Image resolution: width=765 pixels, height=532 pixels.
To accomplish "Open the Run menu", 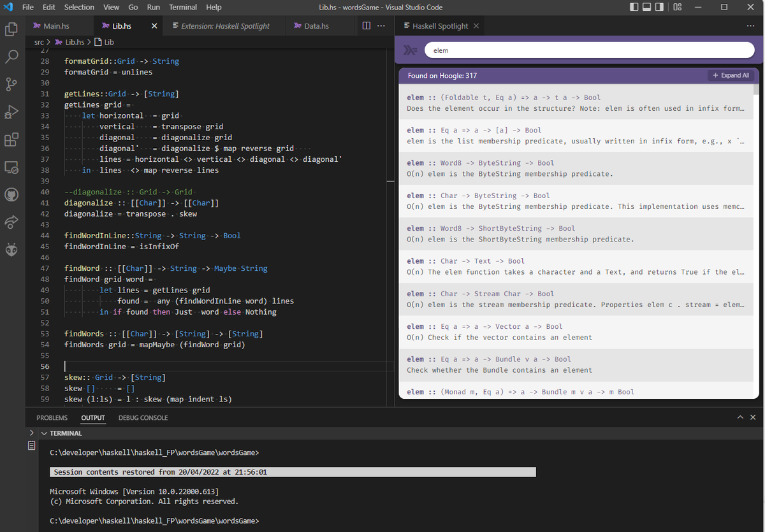I will click(154, 7).
